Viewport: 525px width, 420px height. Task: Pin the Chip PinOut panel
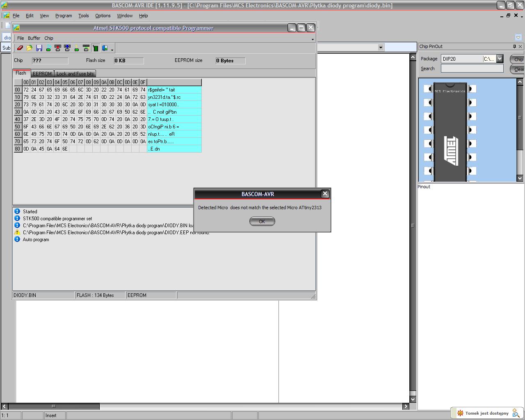(514, 46)
